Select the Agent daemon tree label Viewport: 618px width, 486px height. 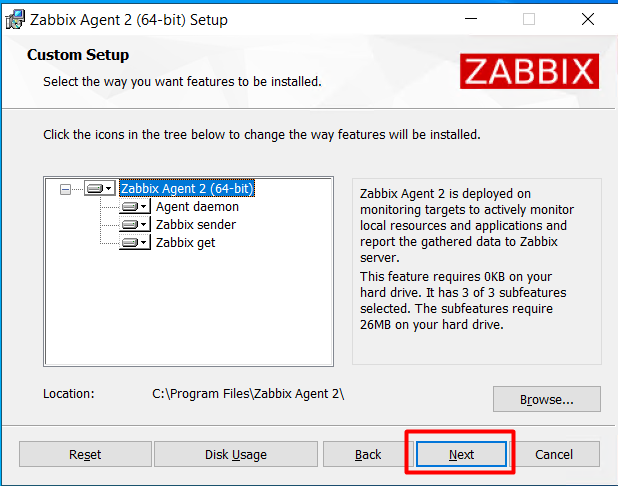click(x=197, y=207)
